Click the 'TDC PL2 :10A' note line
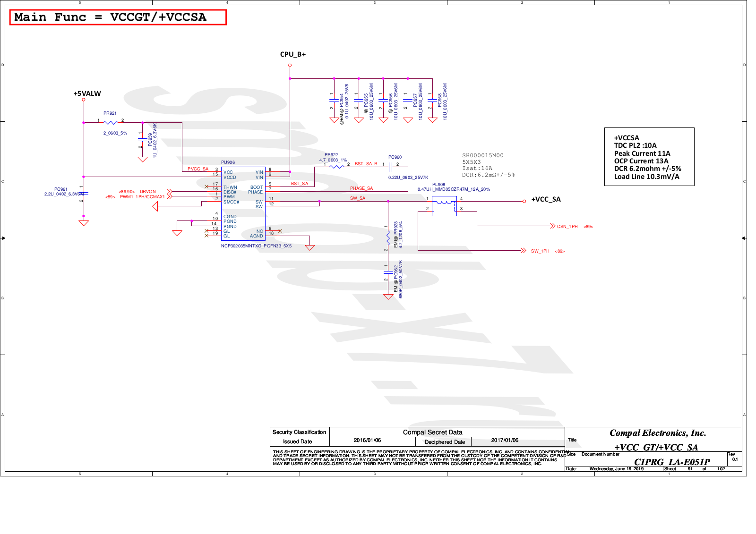 click(x=636, y=145)
